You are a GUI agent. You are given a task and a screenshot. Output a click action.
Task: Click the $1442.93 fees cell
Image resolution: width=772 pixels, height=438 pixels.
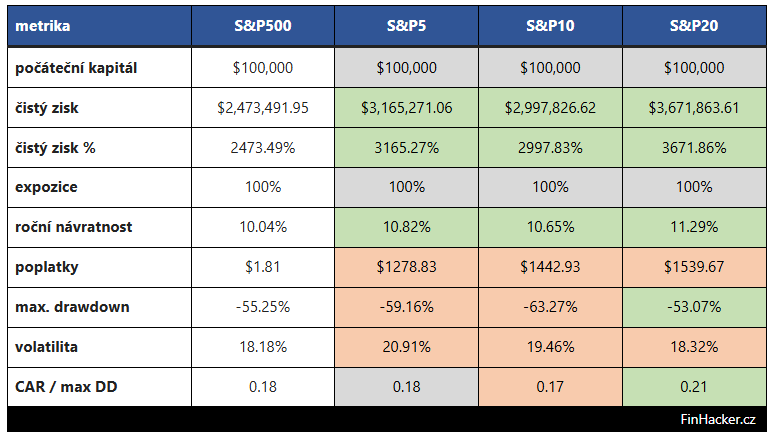(x=550, y=267)
